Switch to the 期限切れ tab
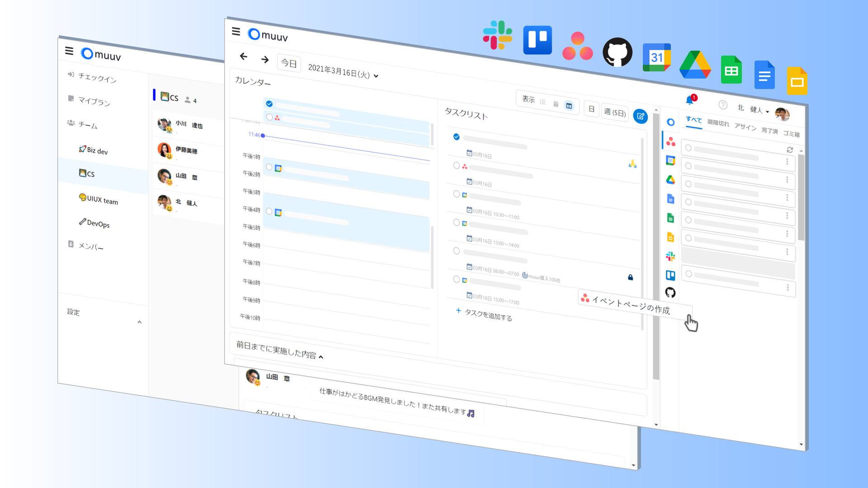Screen dimensions: 868x488 [x=718, y=123]
